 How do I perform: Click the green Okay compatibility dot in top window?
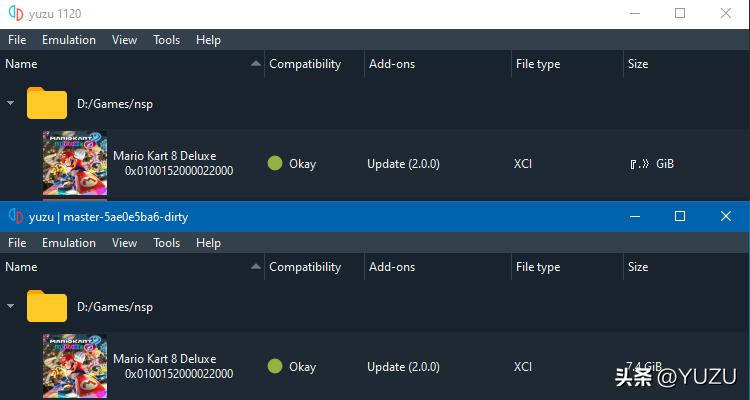tap(275, 163)
